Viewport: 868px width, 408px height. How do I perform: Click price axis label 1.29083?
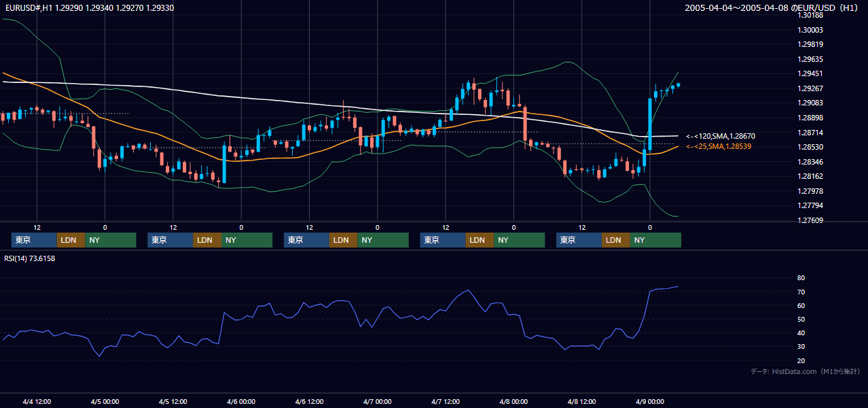(x=810, y=103)
